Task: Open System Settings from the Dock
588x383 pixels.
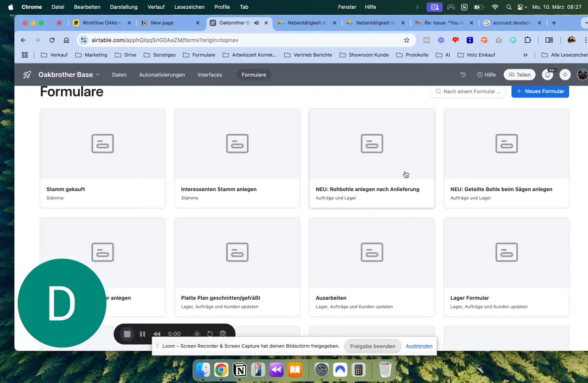Action: tap(322, 369)
